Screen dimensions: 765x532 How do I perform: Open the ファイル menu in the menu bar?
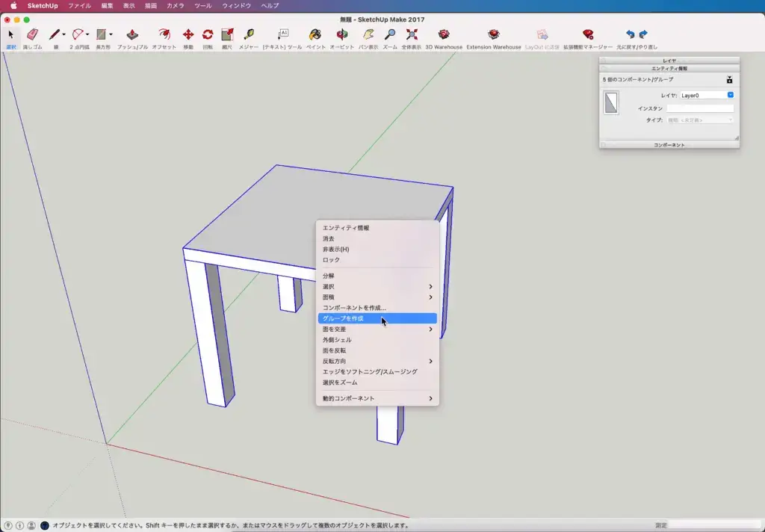click(x=79, y=6)
